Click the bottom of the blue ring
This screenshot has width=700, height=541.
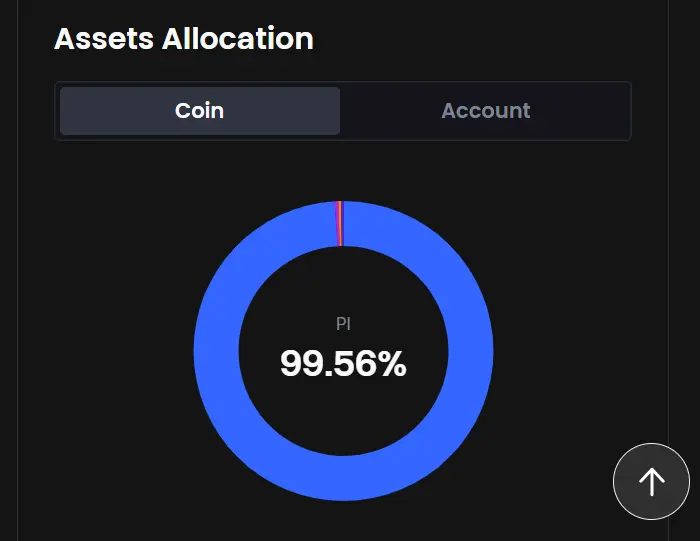pyautogui.click(x=343, y=478)
